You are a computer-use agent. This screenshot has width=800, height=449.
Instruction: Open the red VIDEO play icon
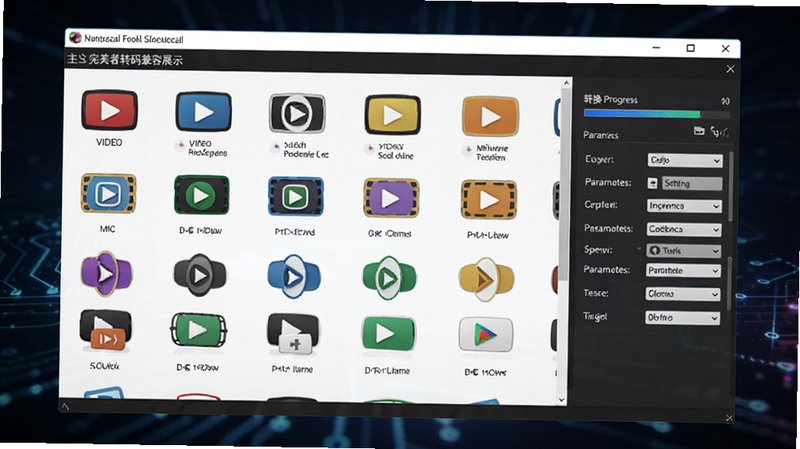tap(109, 110)
